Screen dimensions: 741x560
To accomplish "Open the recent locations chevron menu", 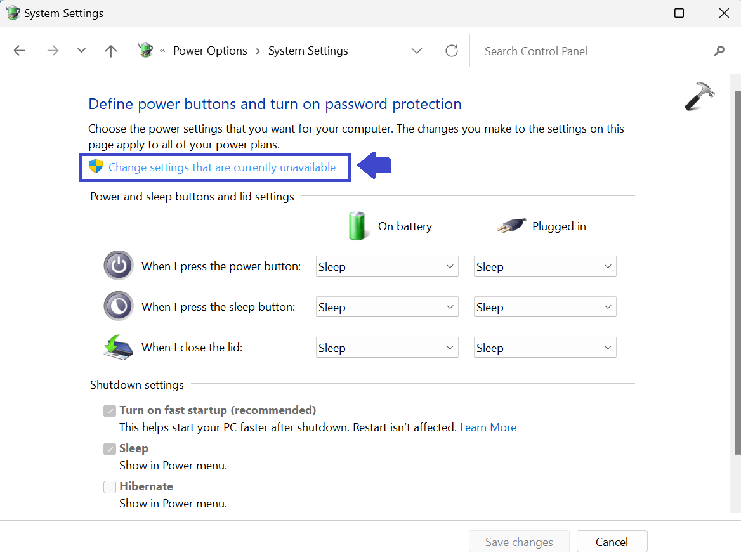I will (81, 51).
